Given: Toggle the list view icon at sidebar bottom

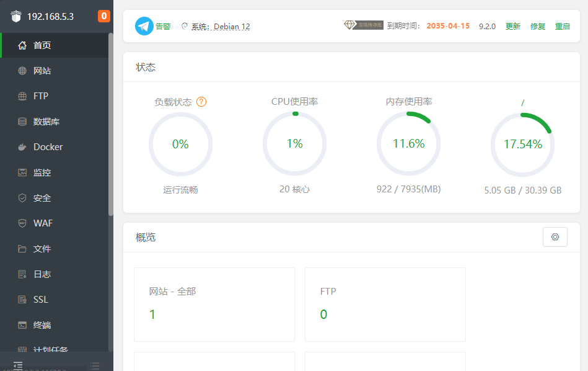Looking at the screenshot, I should pyautogui.click(x=94, y=365).
